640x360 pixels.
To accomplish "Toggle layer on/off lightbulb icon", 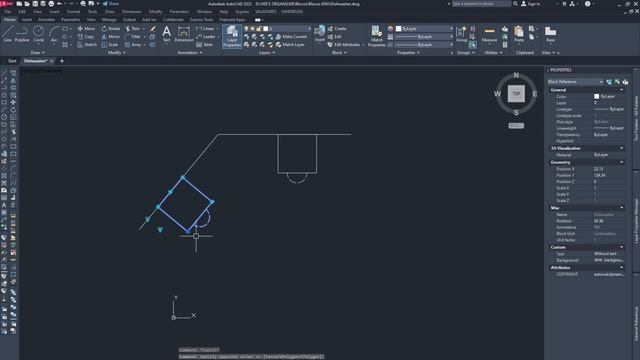I will (x=246, y=29).
